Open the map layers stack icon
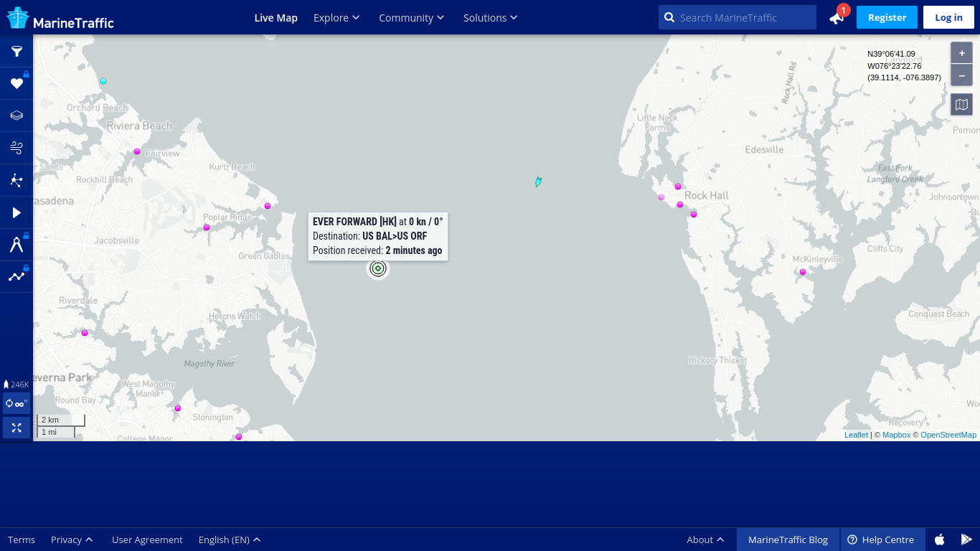Image resolution: width=980 pixels, height=551 pixels. [17, 116]
